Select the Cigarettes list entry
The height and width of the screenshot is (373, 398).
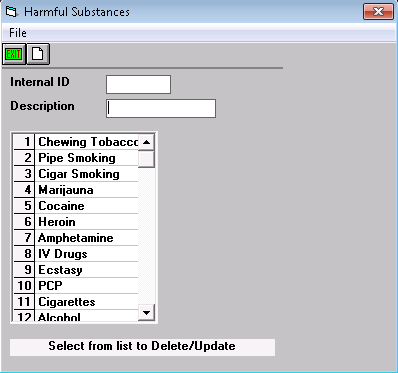[87, 302]
